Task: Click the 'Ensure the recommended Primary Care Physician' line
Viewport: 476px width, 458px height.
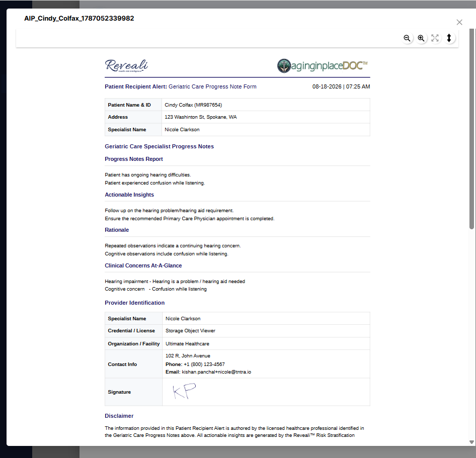Action: click(x=190, y=219)
